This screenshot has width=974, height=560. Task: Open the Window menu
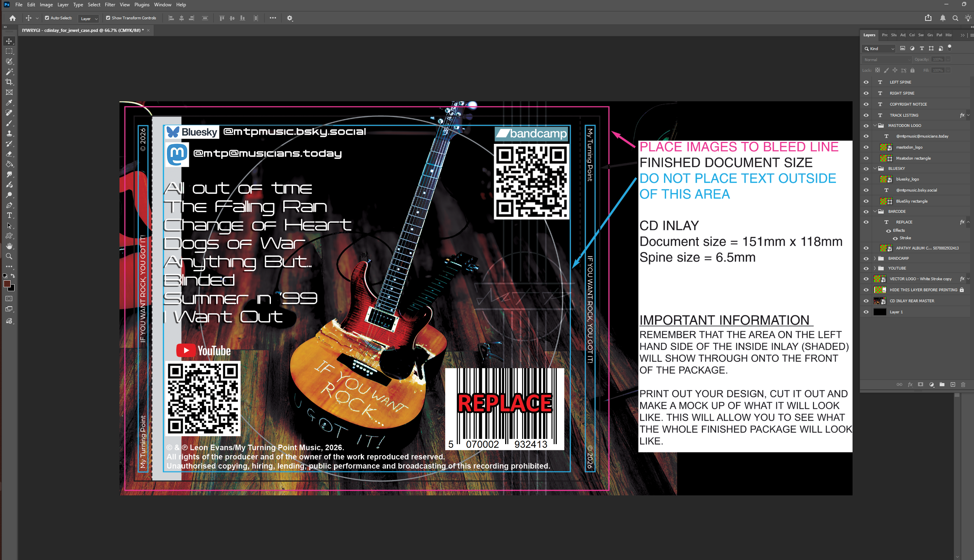pyautogui.click(x=162, y=5)
